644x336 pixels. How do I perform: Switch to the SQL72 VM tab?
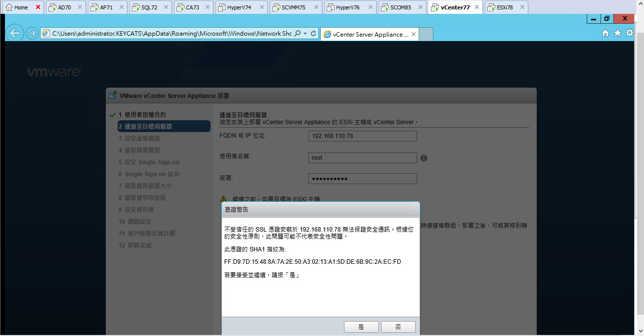(149, 7)
